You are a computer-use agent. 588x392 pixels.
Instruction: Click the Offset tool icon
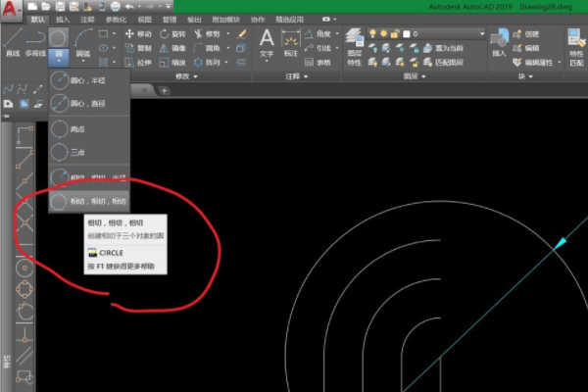241,63
